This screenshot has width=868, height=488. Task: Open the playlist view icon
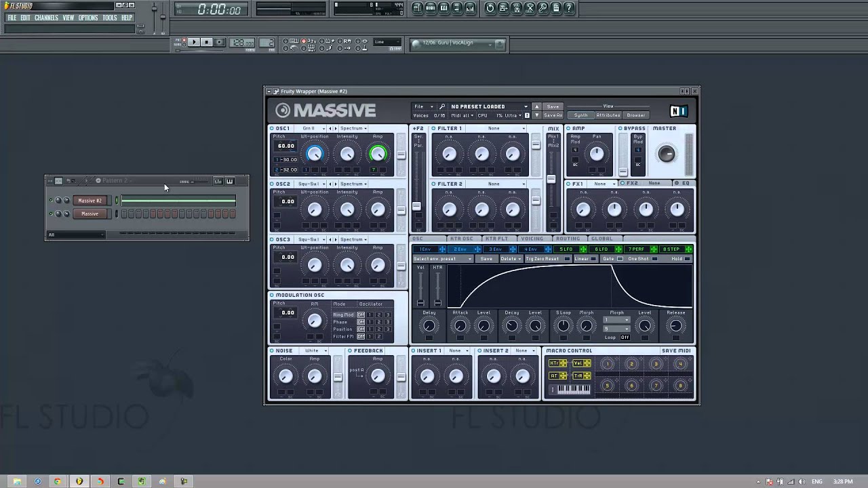pos(417,8)
